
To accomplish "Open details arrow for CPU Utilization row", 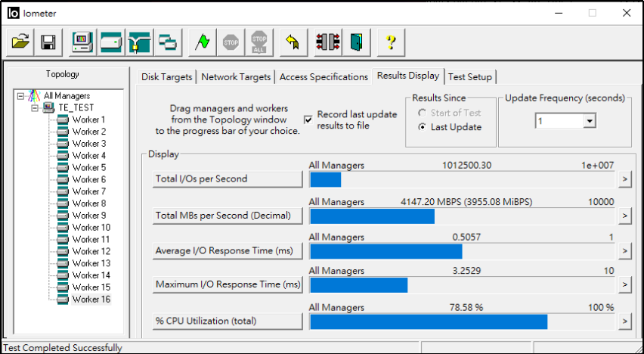I will click(624, 321).
